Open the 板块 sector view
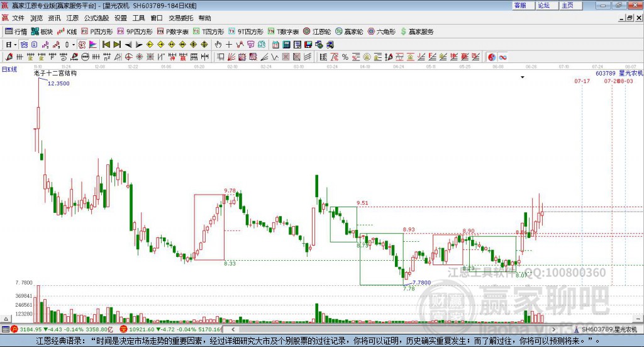 coord(42,31)
